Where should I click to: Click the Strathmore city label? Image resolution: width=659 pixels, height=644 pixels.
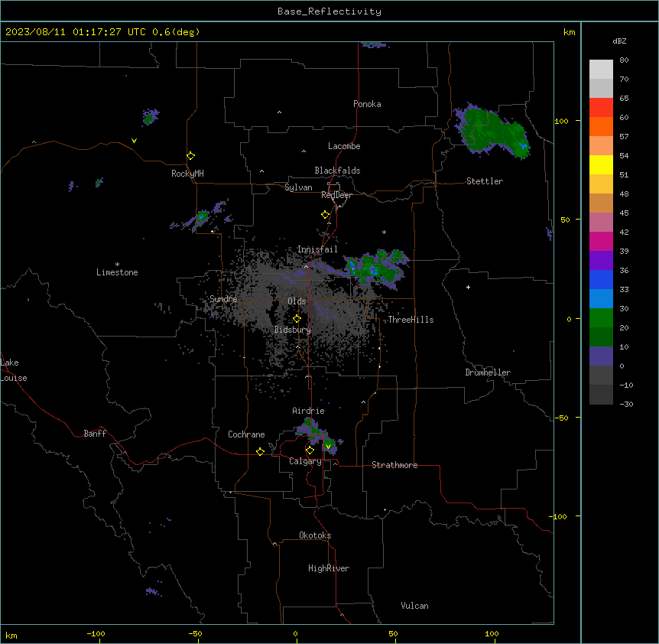(x=394, y=465)
